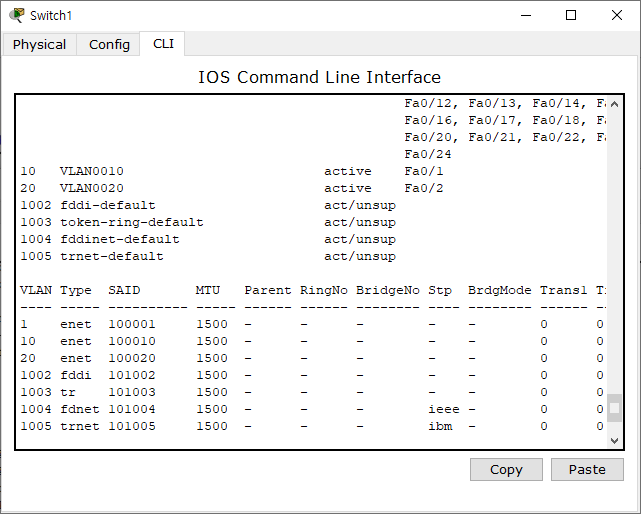Image resolution: width=641 pixels, height=514 pixels.
Task: Click the SAID value 101004
Action: point(132,409)
